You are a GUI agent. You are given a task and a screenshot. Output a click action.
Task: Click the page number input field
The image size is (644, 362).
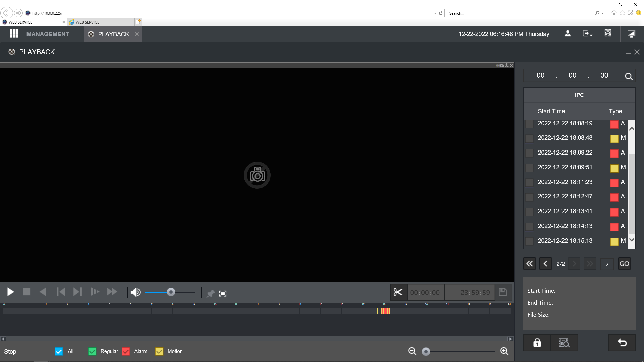pos(607,264)
